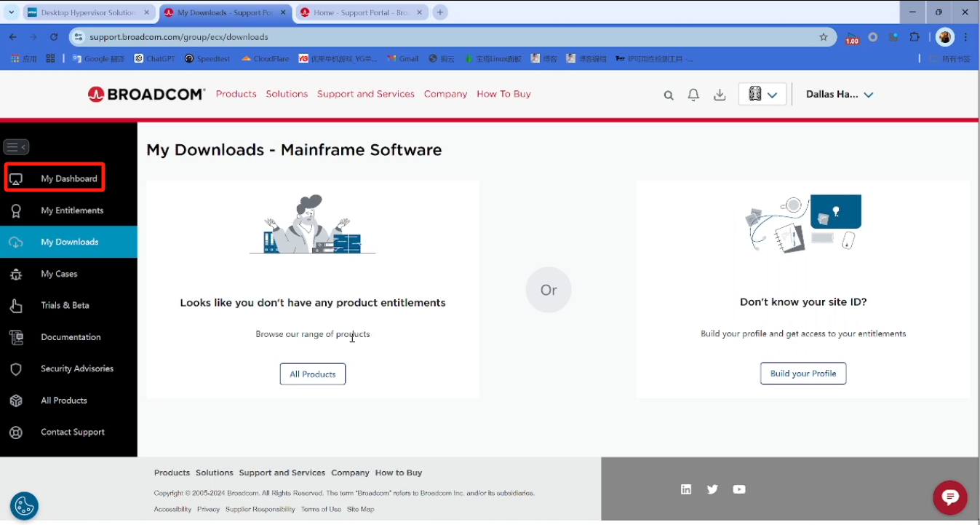This screenshot has width=980, height=525.
Task: Click footer Company link
Action: [x=350, y=473]
